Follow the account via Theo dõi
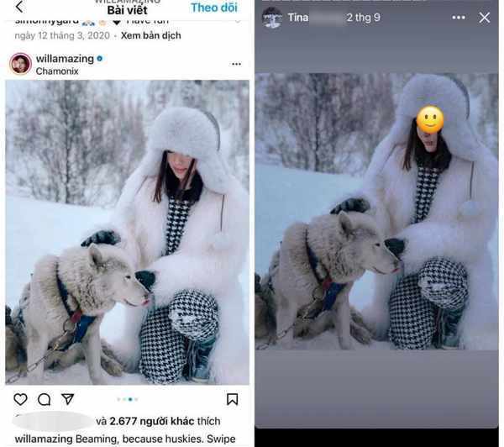The width and height of the screenshot is (504, 447). [214, 8]
